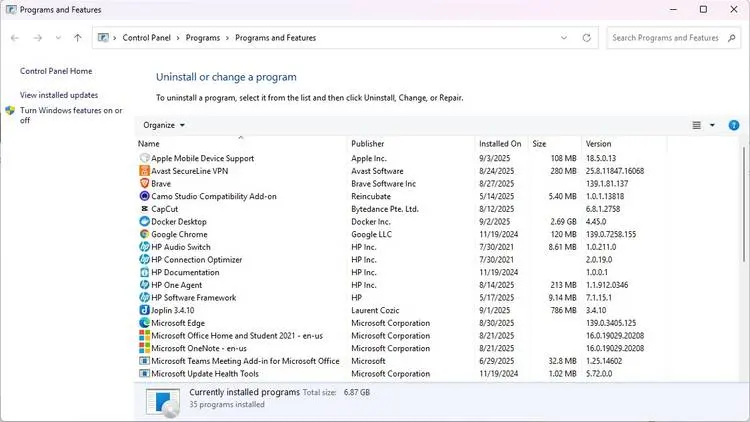This screenshot has height=422, width=750.
Task: Sort by the Publisher column header
Action: tap(411, 144)
